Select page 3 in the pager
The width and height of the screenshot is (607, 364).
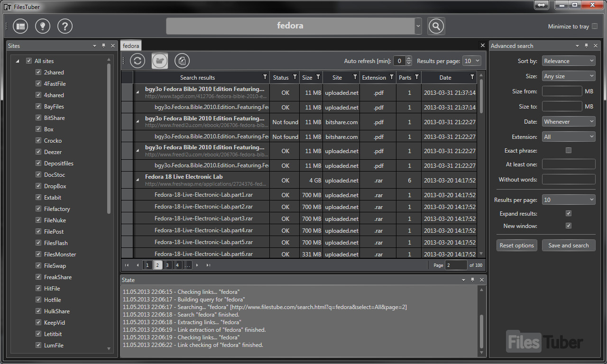(167, 265)
